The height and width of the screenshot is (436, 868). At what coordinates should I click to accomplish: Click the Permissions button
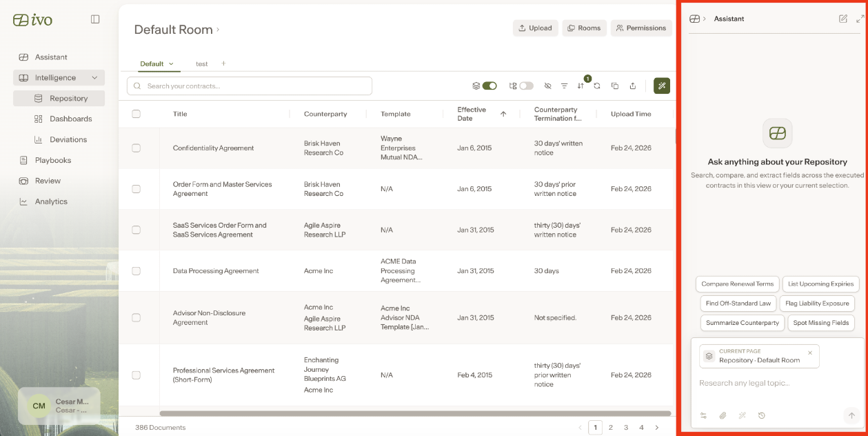(641, 28)
